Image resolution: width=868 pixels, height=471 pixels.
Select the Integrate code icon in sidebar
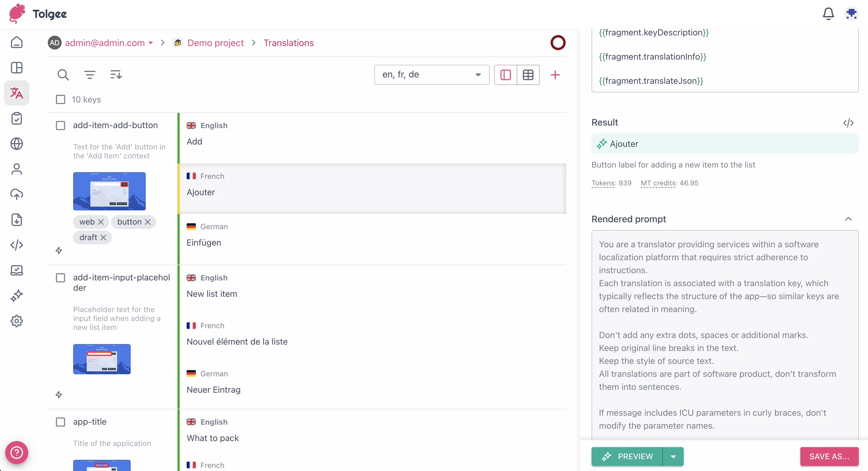[16, 245]
